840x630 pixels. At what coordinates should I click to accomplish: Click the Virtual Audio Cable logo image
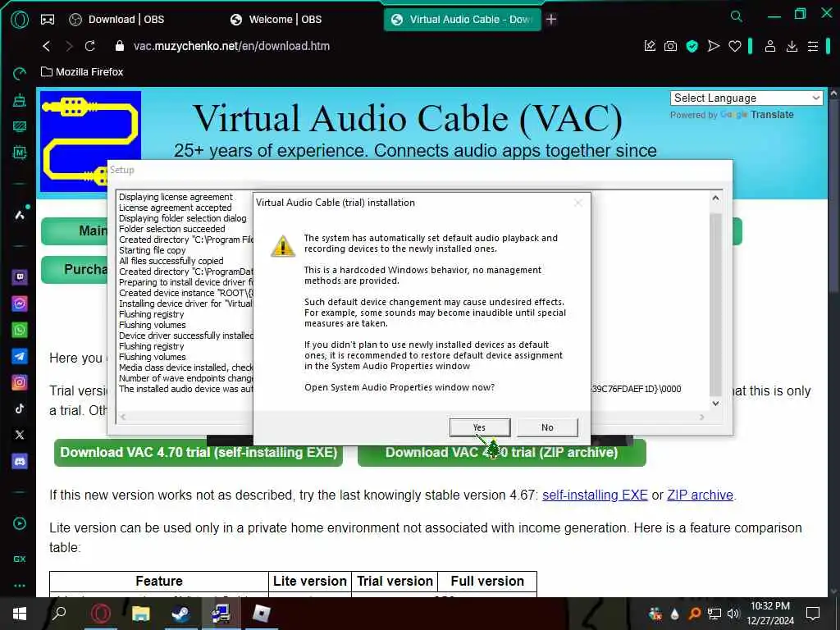point(90,140)
